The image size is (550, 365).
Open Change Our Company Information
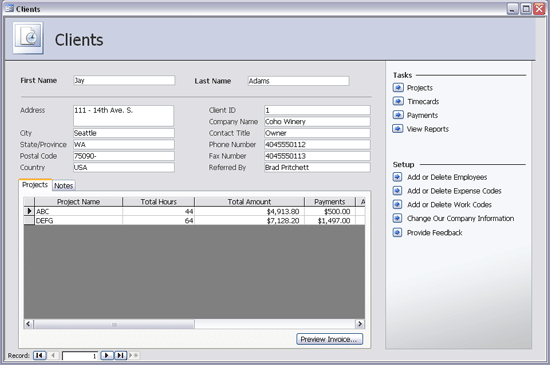(x=461, y=218)
